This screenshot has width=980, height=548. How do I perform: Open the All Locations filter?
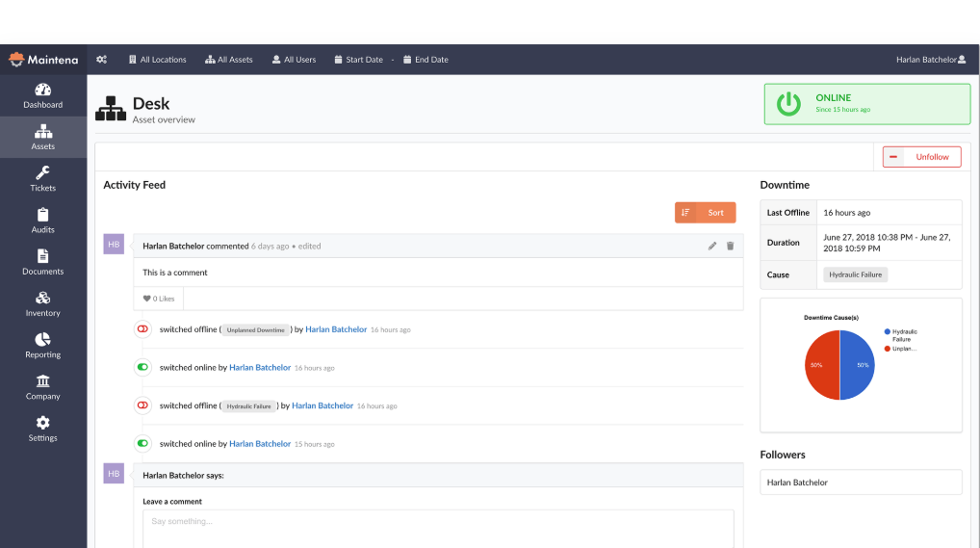tap(158, 60)
